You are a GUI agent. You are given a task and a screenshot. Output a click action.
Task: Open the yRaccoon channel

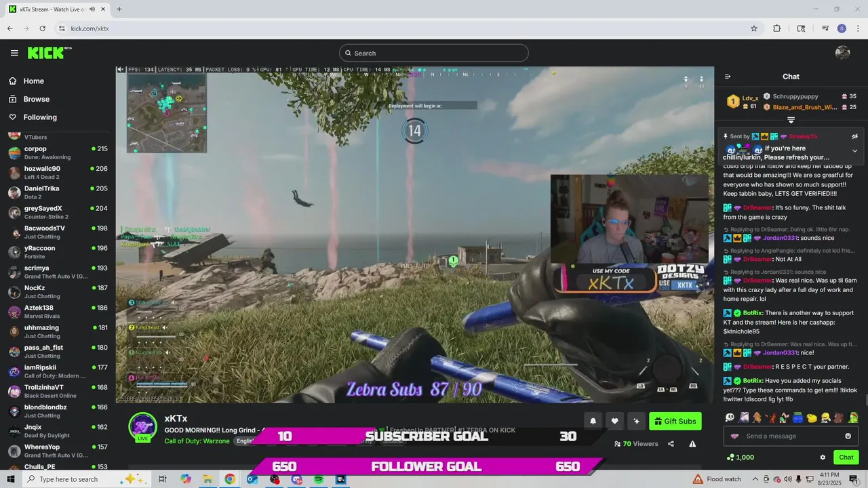(x=58, y=252)
